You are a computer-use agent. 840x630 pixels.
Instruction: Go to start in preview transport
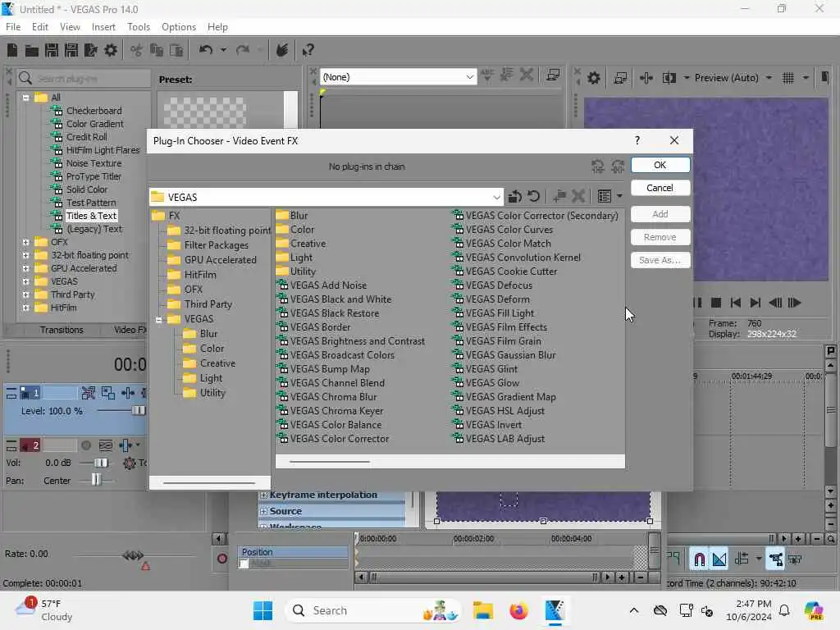coord(736,304)
